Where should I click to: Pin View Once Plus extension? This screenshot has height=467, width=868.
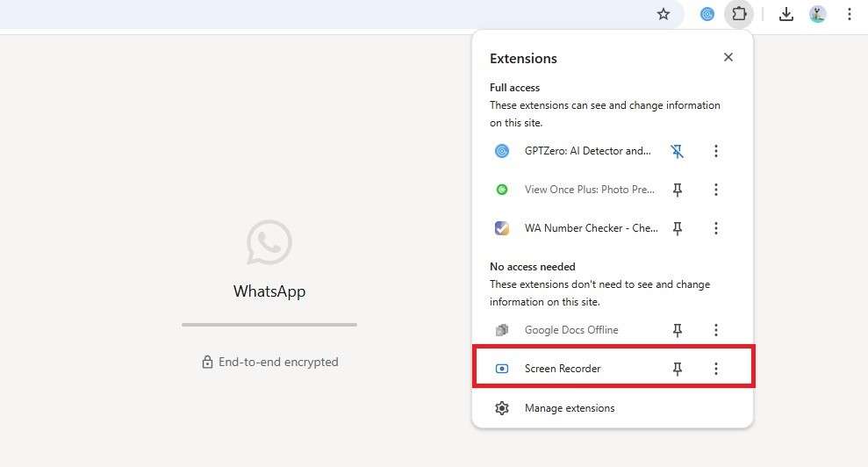coord(677,190)
